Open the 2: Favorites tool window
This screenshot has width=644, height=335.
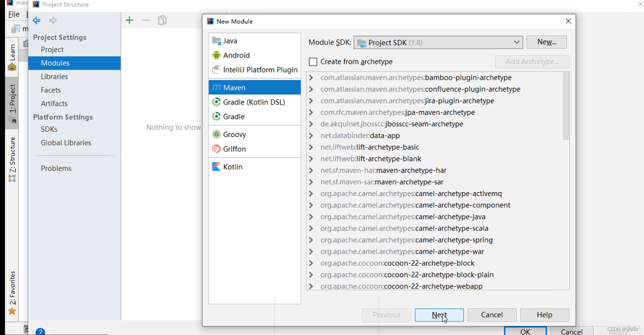tap(12, 293)
